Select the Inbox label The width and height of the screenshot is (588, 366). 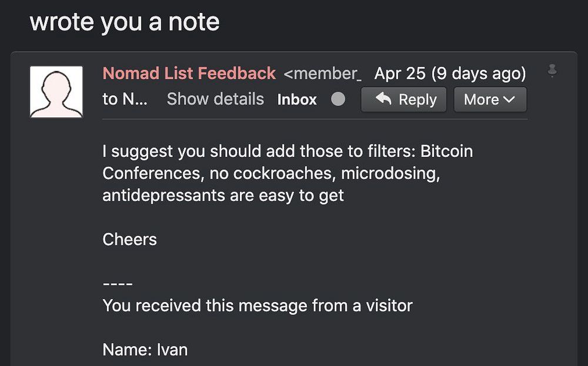[x=297, y=99]
